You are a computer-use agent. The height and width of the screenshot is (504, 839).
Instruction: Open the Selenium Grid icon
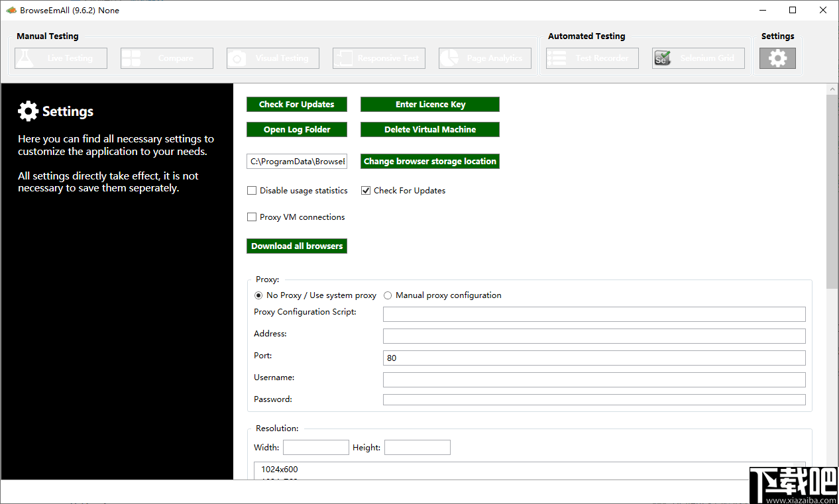coord(662,58)
